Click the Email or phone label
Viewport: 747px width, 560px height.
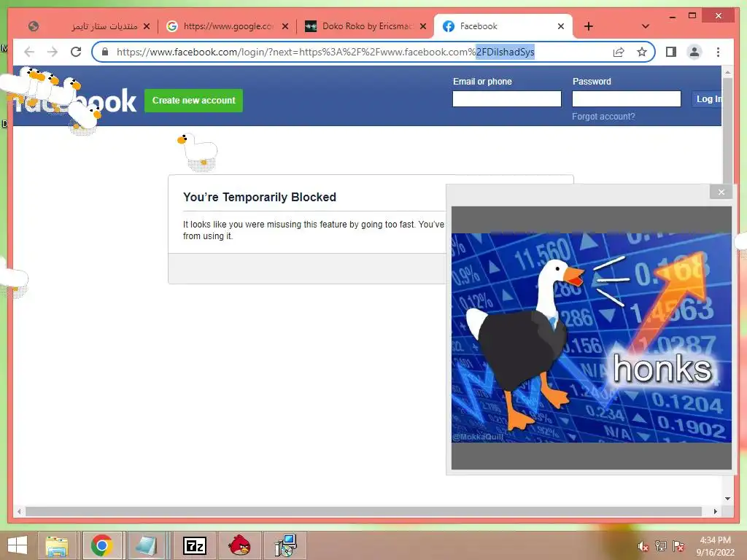(482, 82)
